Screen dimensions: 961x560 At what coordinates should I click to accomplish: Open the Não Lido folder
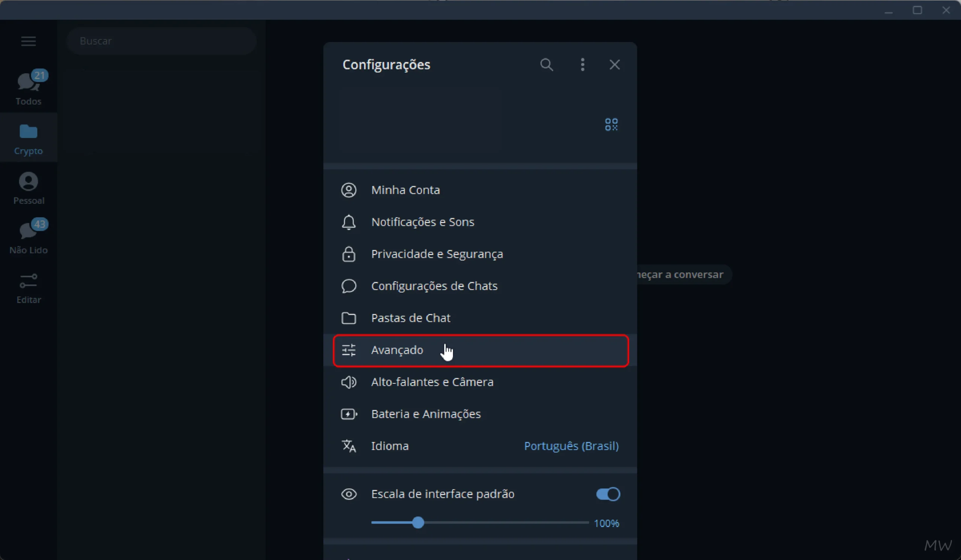point(29,237)
